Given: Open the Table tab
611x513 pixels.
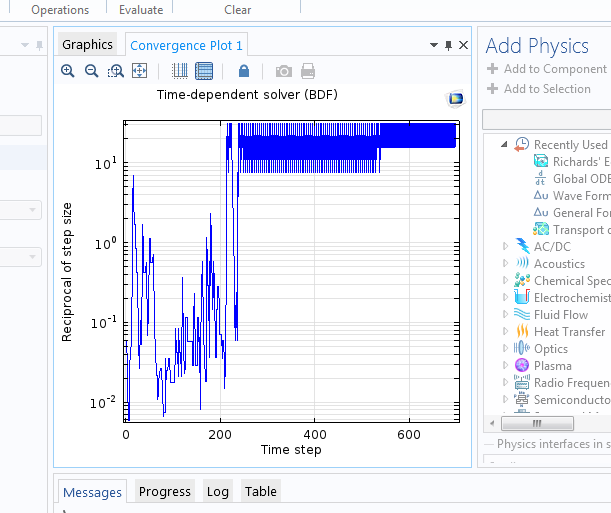Looking at the screenshot, I should click(x=261, y=492).
